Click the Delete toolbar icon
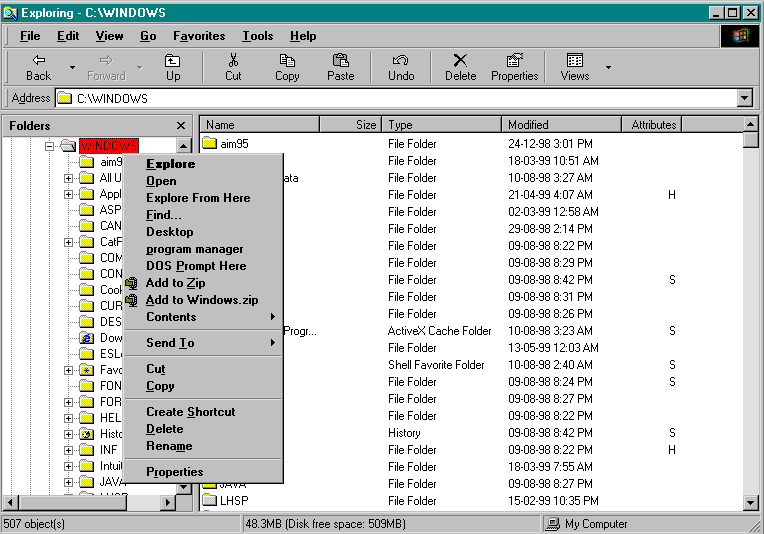The height and width of the screenshot is (534, 764). [460, 67]
